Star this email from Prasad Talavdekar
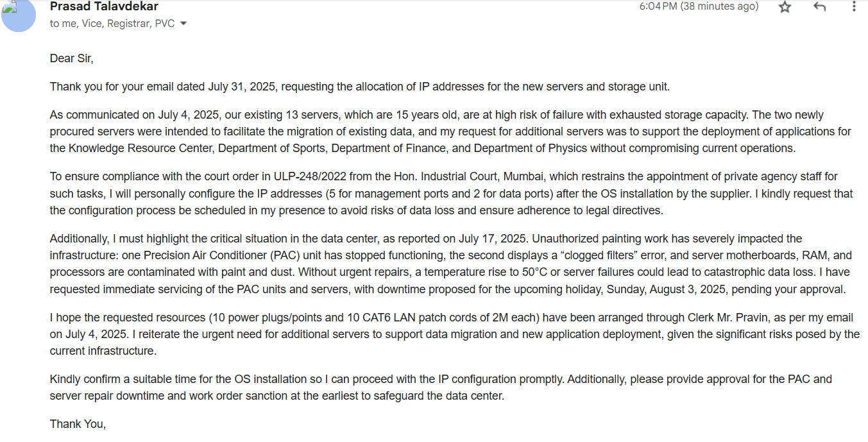 tap(785, 7)
